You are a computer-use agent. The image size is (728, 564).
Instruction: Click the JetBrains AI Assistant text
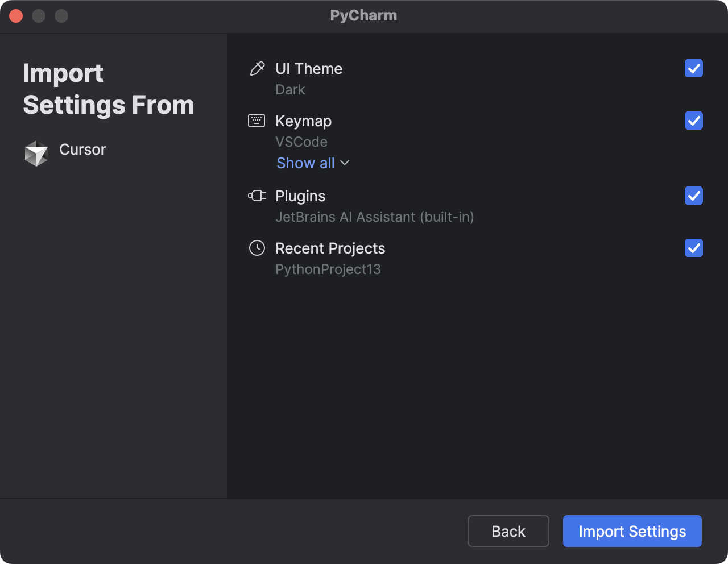pos(375,217)
